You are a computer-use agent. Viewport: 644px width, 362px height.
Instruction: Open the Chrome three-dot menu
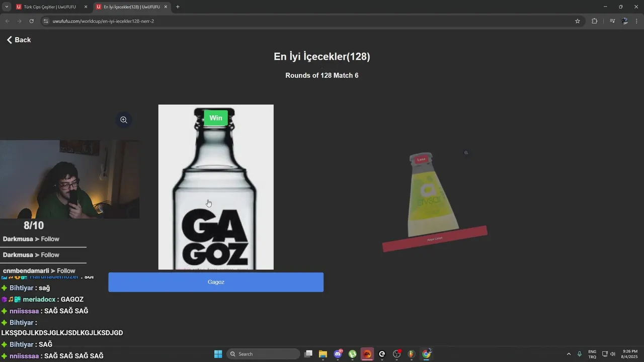[637, 21]
